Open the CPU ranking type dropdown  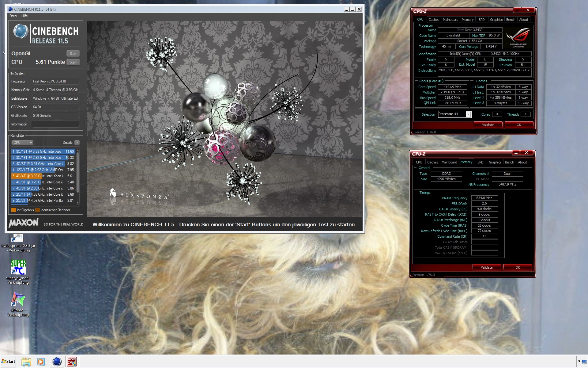point(22,143)
